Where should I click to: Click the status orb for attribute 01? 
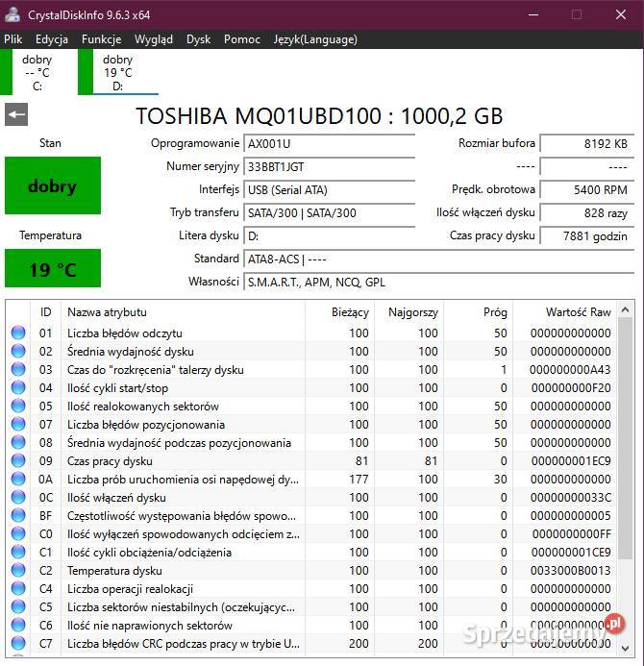click(18, 333)
